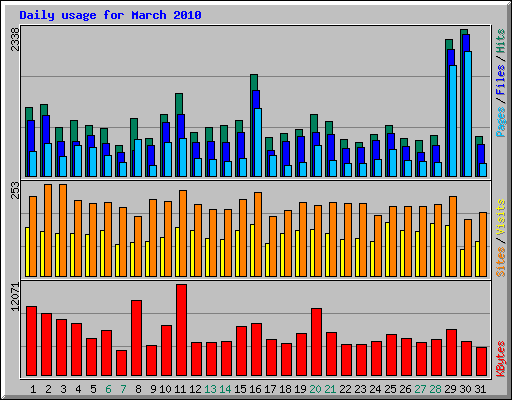Click the red 'KBytes' legend label
This screenshot has width=512, height=400.
(x=501, y=359)
